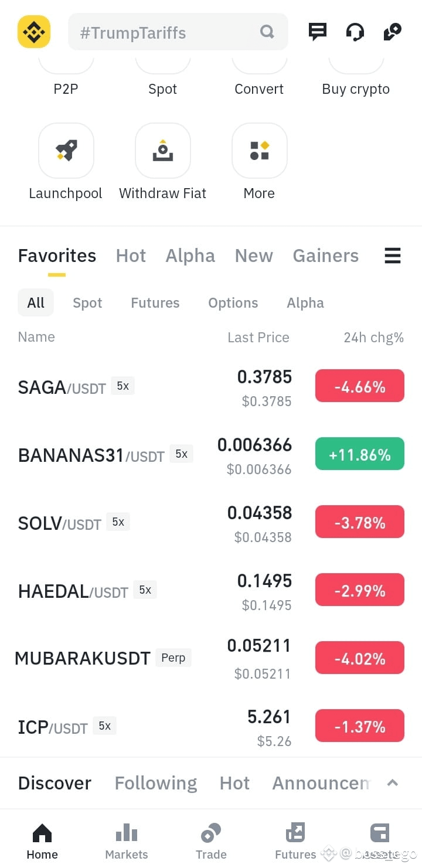Open the More shortcuts icon

tap(260, 151)
